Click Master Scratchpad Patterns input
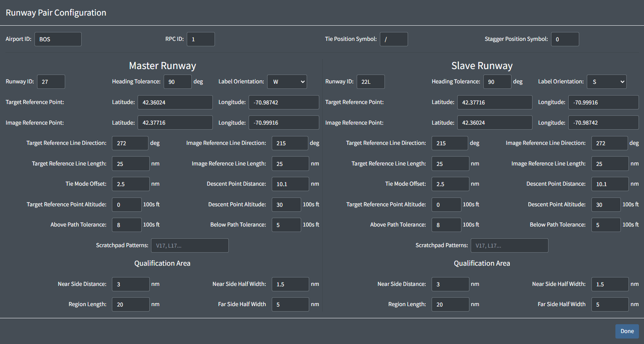This screenshot has width=644, height=344. [x=190, y=245]
